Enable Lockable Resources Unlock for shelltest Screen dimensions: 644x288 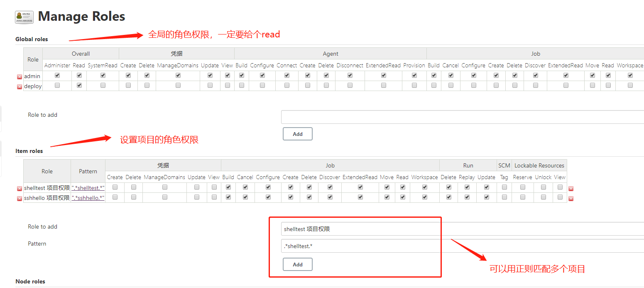543,187
